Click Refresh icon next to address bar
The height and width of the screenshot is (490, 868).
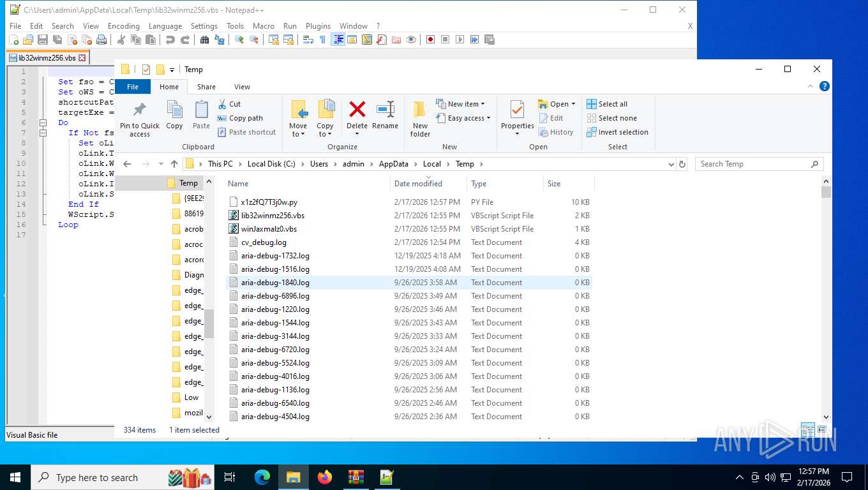[682, 164]
